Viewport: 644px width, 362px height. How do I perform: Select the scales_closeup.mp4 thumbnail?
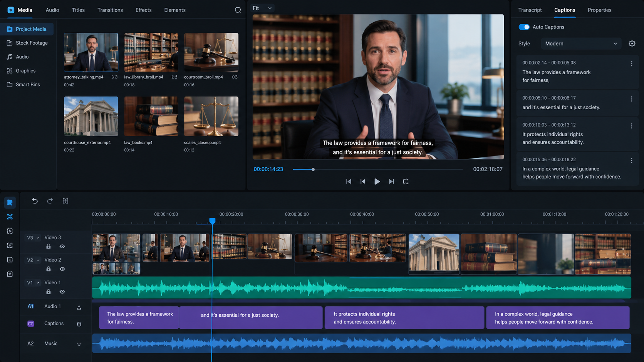click(x=211, y=116)
